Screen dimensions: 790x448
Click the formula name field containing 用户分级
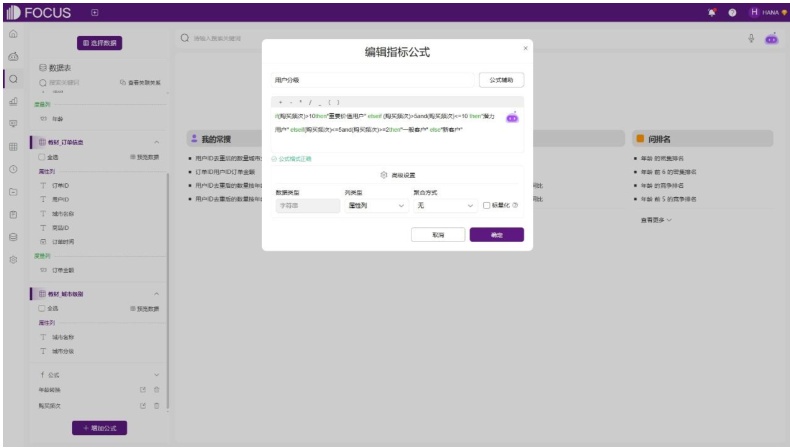pos(372,80)
